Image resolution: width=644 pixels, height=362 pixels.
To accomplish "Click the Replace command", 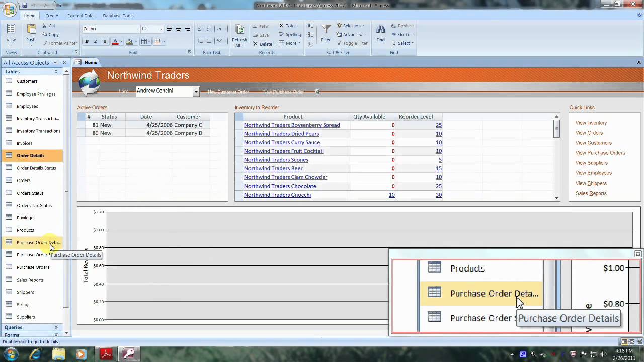I will click(402, 26).
